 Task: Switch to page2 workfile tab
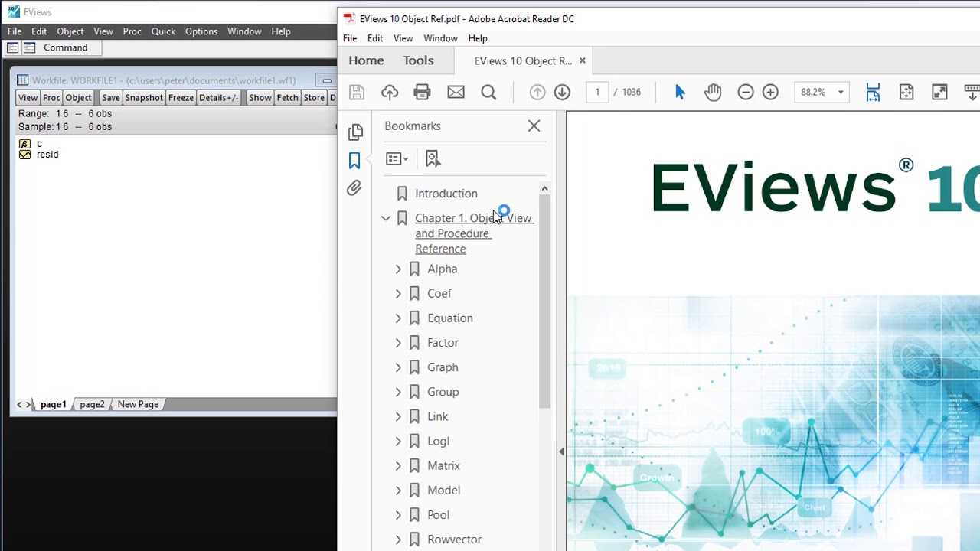(92, 404)
